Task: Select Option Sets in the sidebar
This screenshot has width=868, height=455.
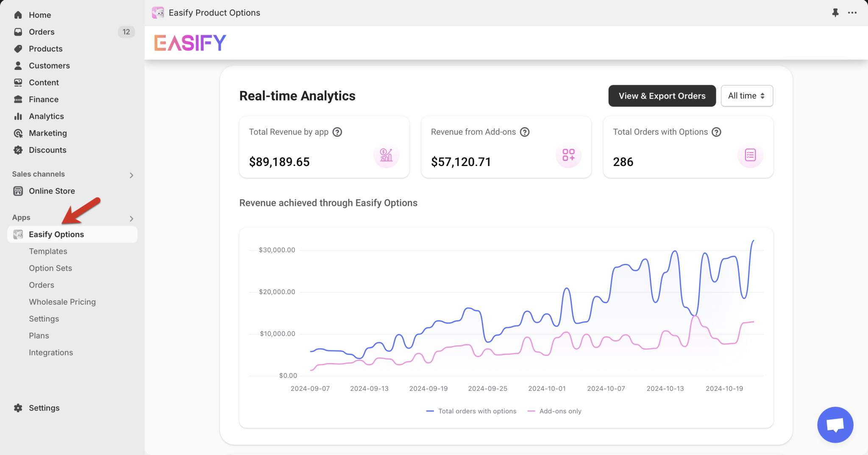Action: (50, 268)
